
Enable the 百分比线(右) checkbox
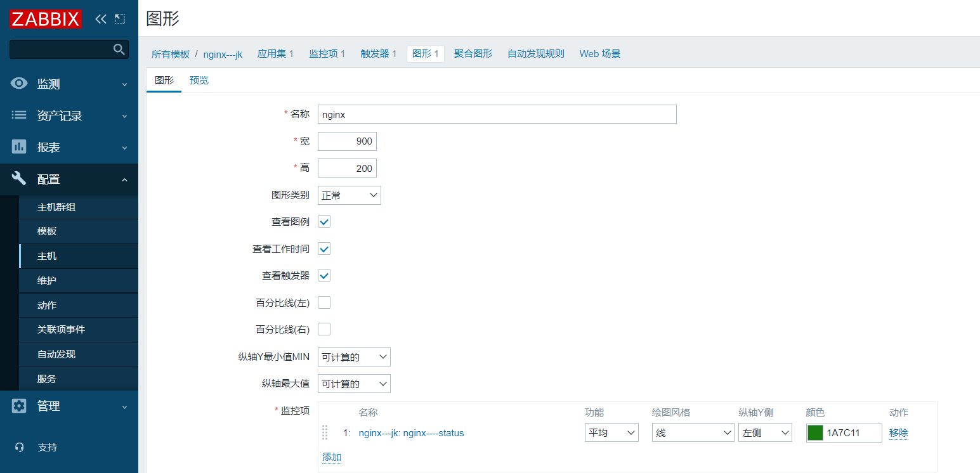point(324,329)
